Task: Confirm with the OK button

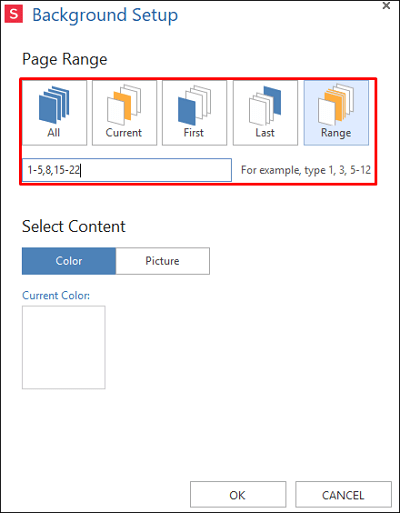Action: pyautogui.click(x=238, y=495)
